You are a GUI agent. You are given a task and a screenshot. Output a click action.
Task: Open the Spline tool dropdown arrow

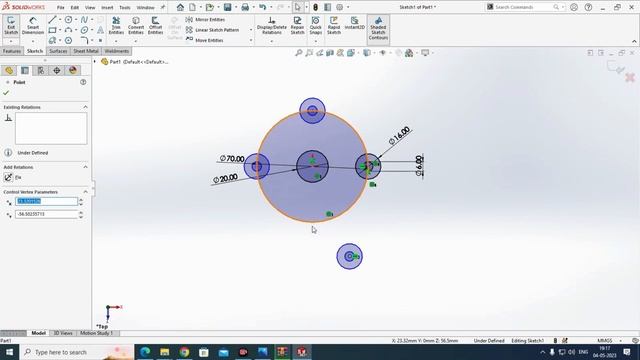pyautogui.click(x=92, y=20)
